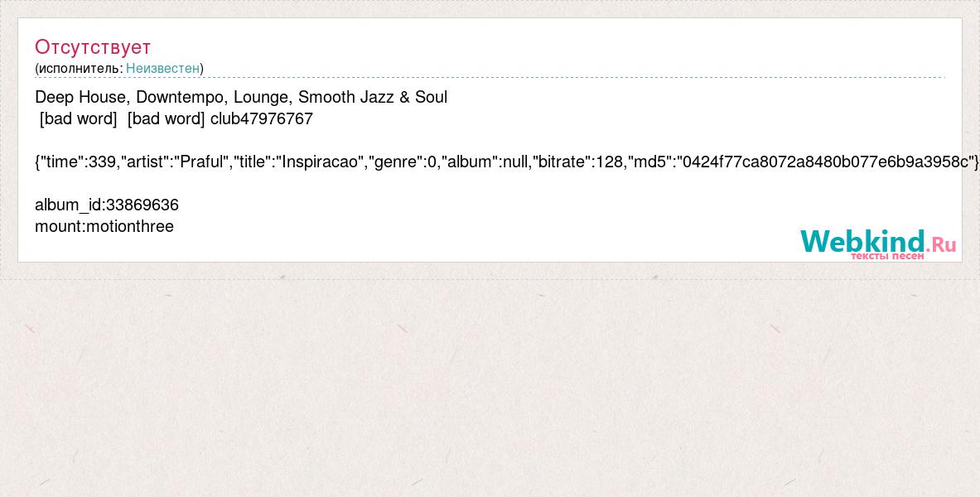Click the Отсутствует song title heading
Screen dimensions: 980x497
click(93, 47)
